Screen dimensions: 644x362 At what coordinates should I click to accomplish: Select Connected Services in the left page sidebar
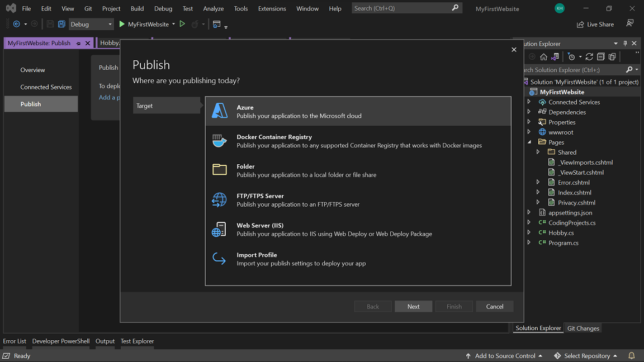click(x=46, y=87)
